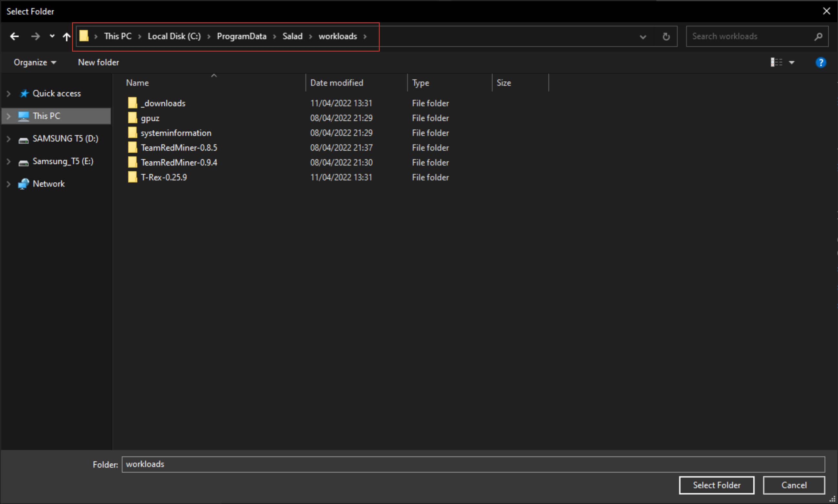Select 'This PC' in the breadcrumb path

coord(118,36)
